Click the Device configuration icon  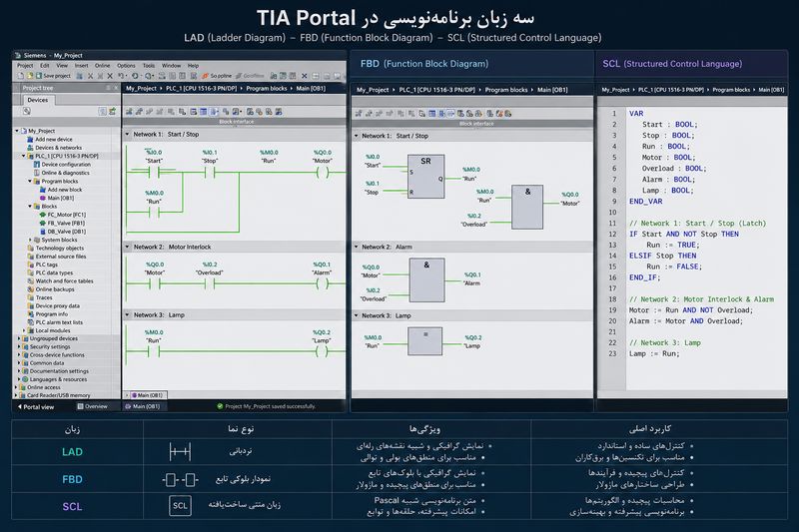[37, 165]
